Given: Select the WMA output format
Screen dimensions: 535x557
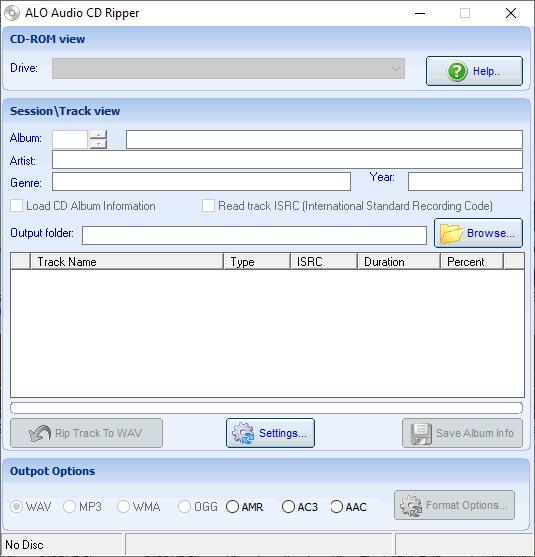Looking at the screenshot, I should [123, 507].
